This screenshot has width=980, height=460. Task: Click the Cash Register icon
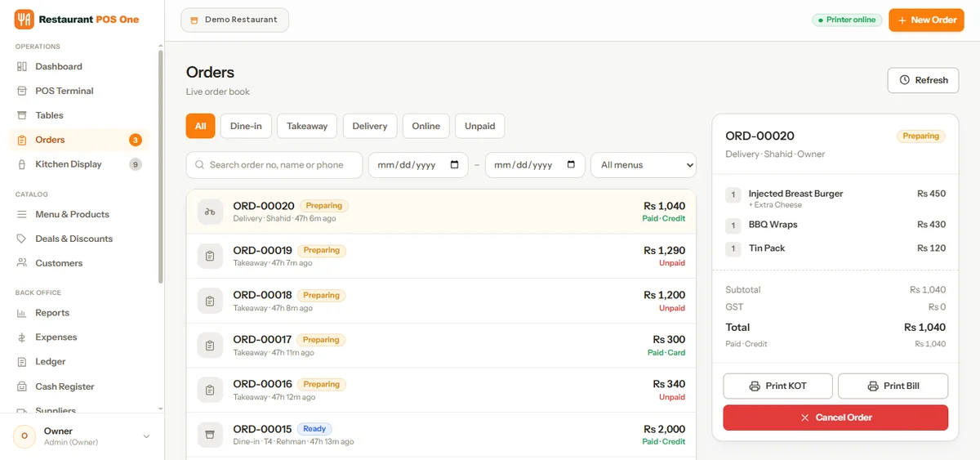pyautogui.click(x=22, y=386)
